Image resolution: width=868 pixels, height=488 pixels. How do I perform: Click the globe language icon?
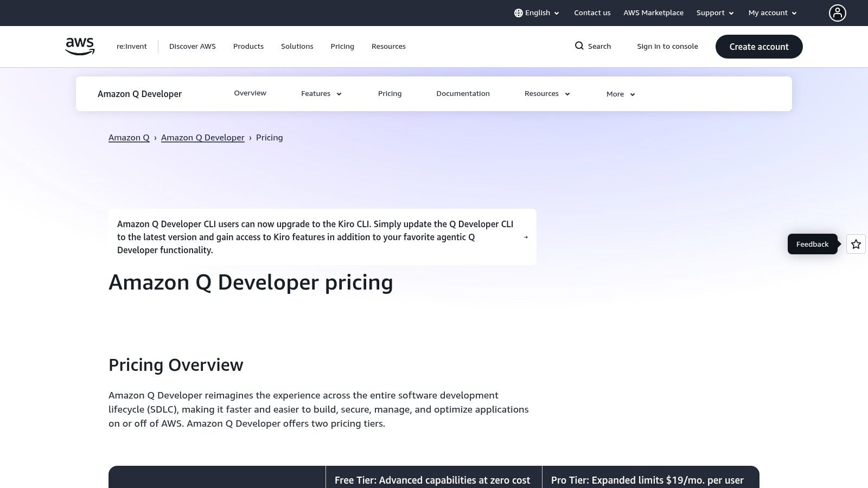tap(519, 12)
